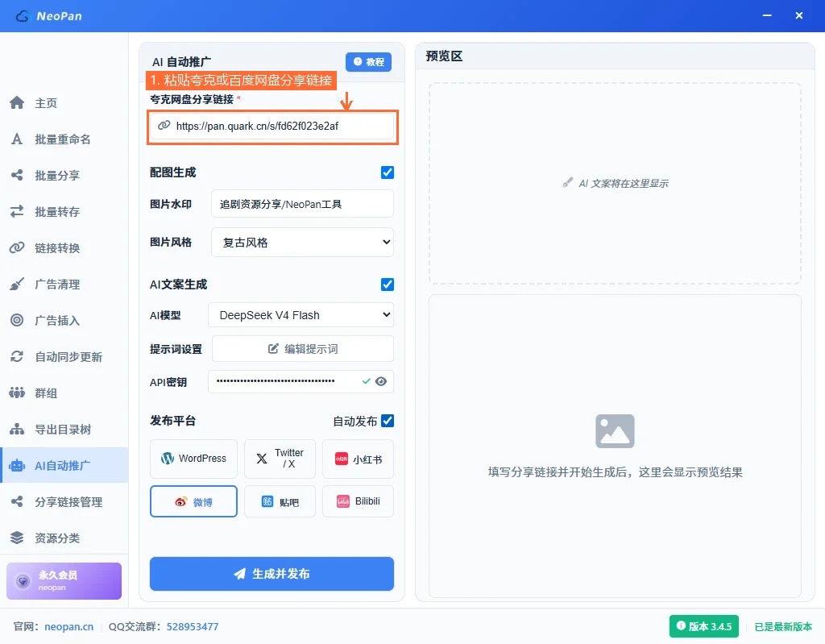The image size is (825, 644).
Task: Click the edit pencil icon in 编辑提示词
Action: pos(273,348)
